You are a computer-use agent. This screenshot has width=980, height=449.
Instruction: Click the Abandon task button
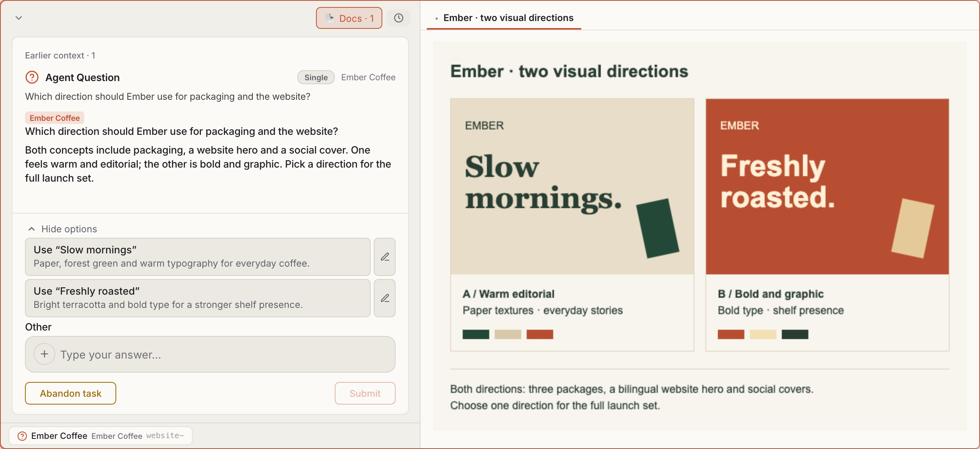tap(71, 393)
